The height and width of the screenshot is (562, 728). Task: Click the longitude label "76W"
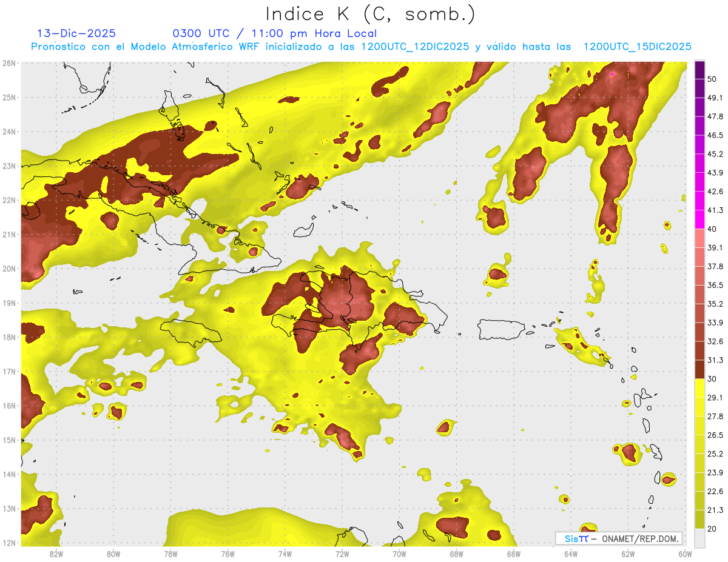(x=227, y=554)
